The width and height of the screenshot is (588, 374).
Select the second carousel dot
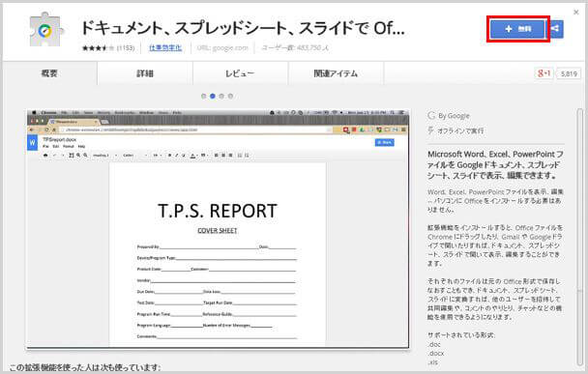[x=213, y=96]
